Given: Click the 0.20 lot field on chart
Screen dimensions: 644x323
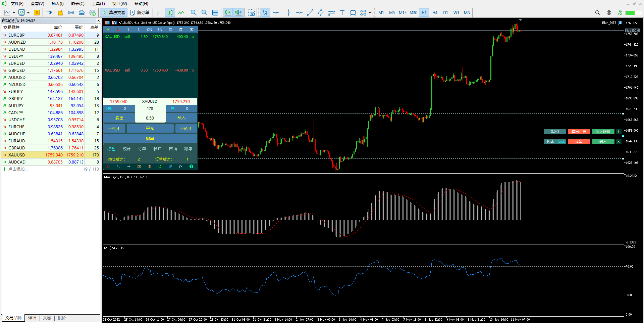Looking at the screenshot, I should (555, 132).
